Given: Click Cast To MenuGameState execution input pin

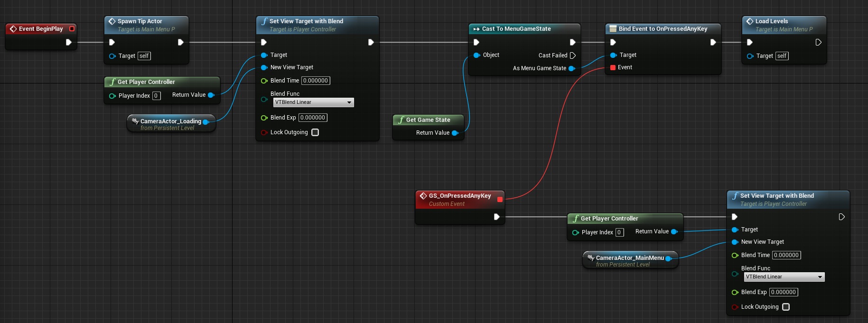Looking at the screenshot, I should [476, 42].
